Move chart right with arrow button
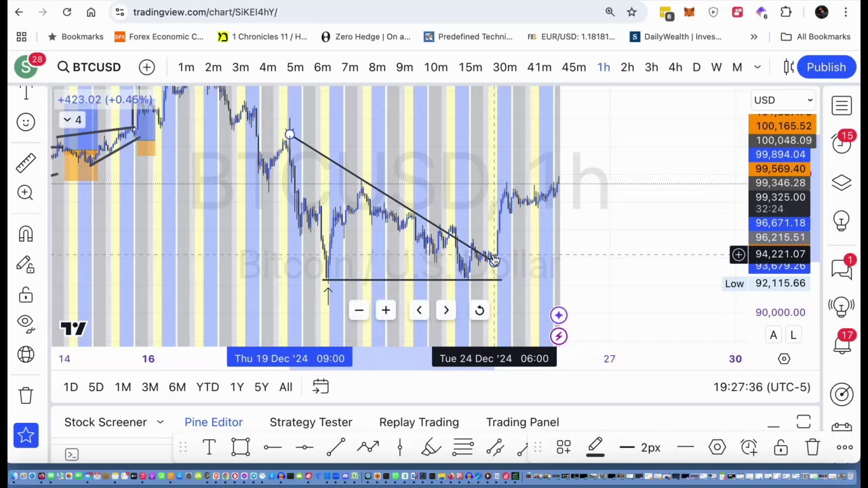Viewport: 868px width, 488px height. (x=446, y=310)
